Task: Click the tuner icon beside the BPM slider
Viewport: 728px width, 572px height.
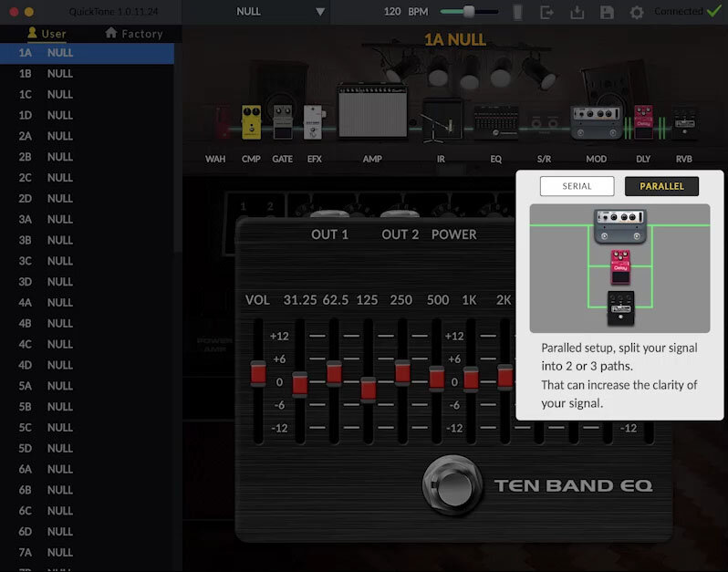Action: click(517, 12)
